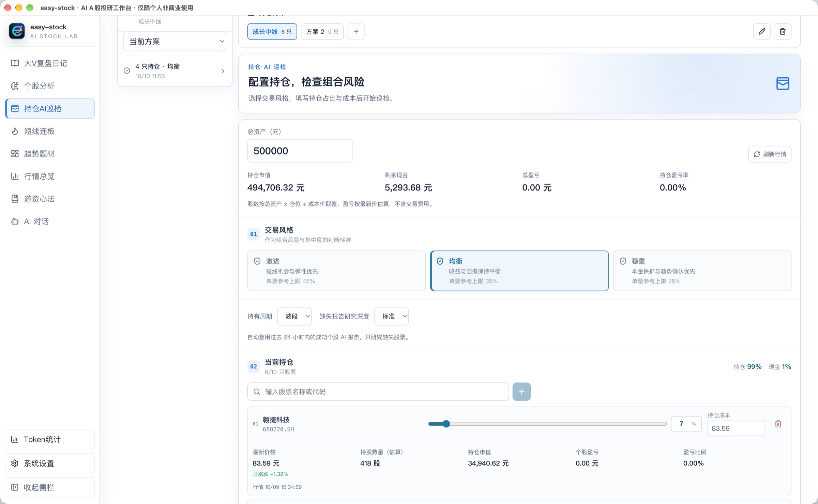Click the 现金 1% indicator

coord(780,367)
